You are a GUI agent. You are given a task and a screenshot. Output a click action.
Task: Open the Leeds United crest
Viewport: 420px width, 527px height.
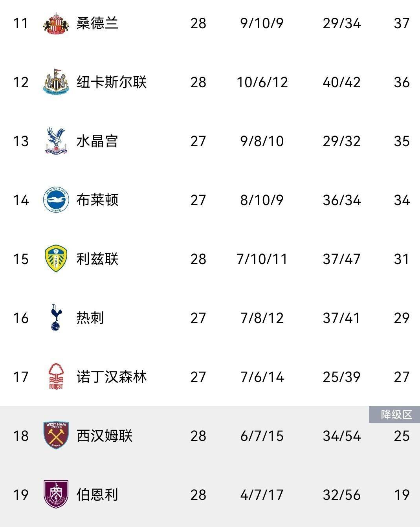coord(56,259)
